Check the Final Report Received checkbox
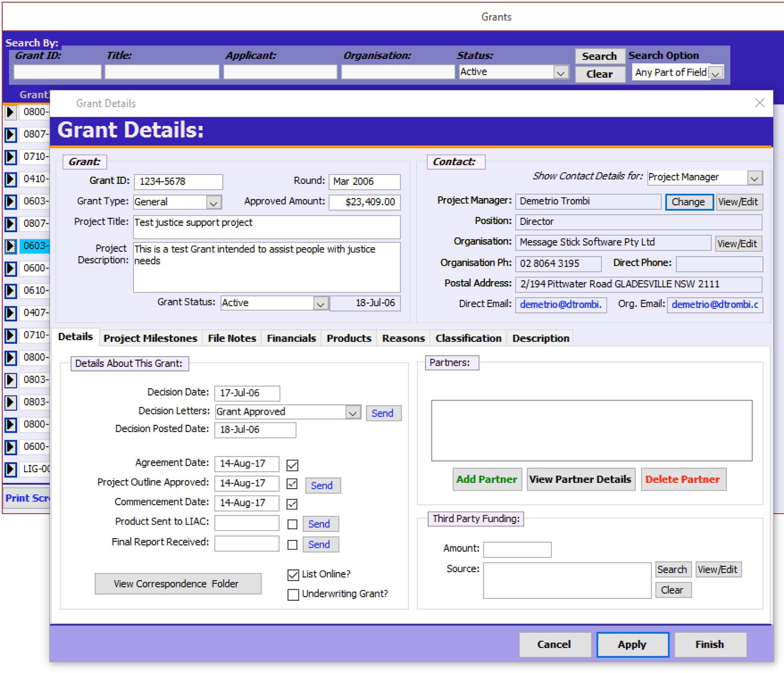 coord(293,545)
